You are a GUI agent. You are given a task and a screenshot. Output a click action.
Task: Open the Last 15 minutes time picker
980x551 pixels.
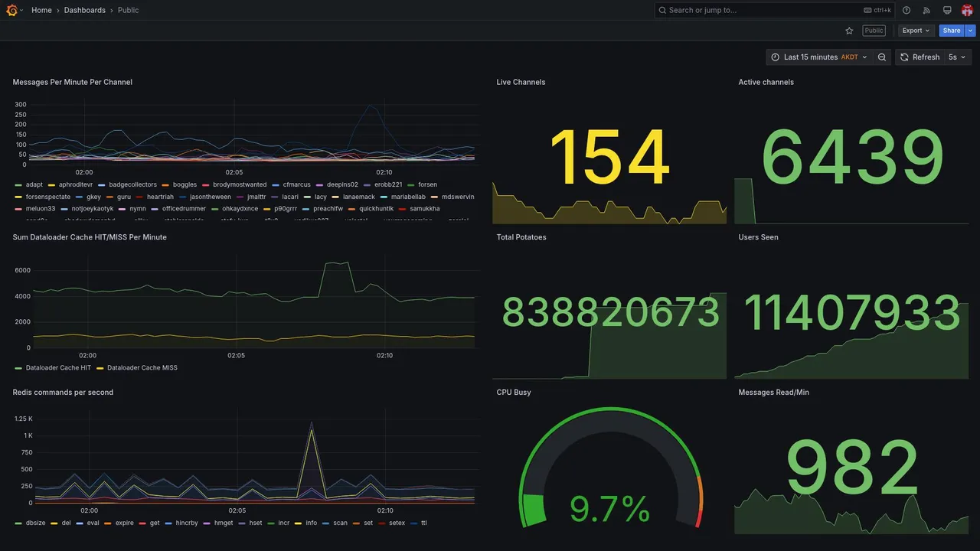818,57
